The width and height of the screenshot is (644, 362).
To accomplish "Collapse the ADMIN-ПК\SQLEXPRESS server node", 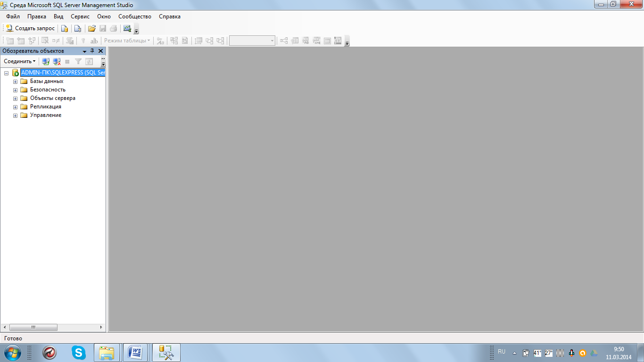I will (7, 73).
